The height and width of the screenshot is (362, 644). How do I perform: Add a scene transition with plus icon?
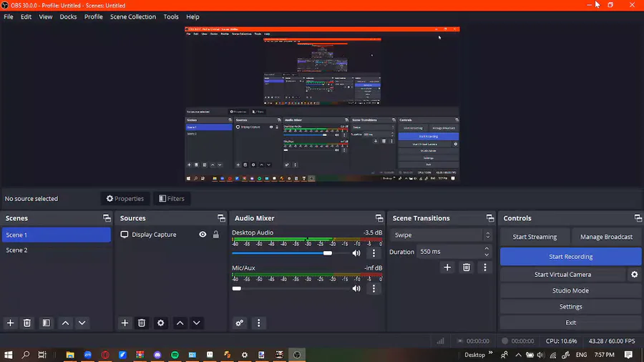(x=447, y=268)
